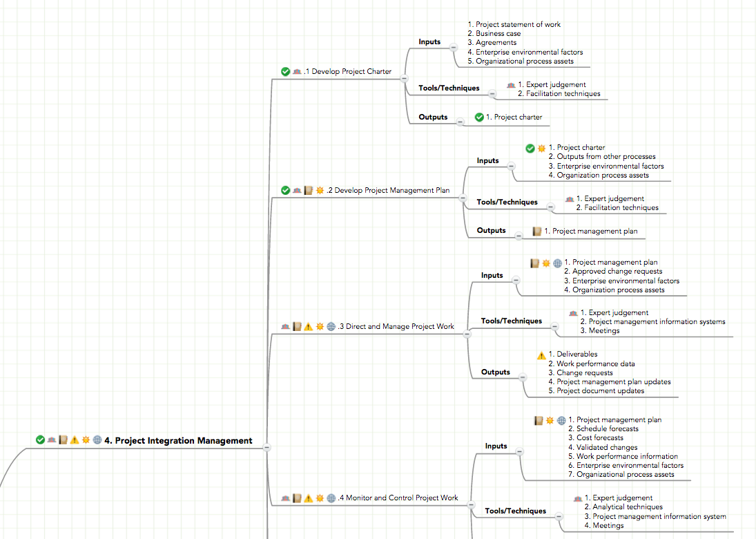The image size is (756, 539).
Task: Click globe icon on Direct and Manage Project Work
Action: 331,327
